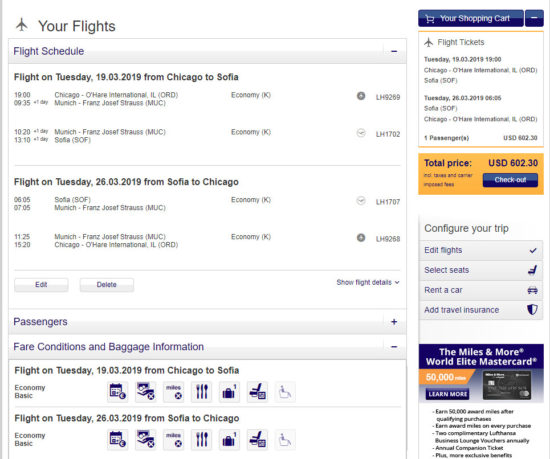Open Add travel insurance

pyautogui.click(x=481, y=310)
